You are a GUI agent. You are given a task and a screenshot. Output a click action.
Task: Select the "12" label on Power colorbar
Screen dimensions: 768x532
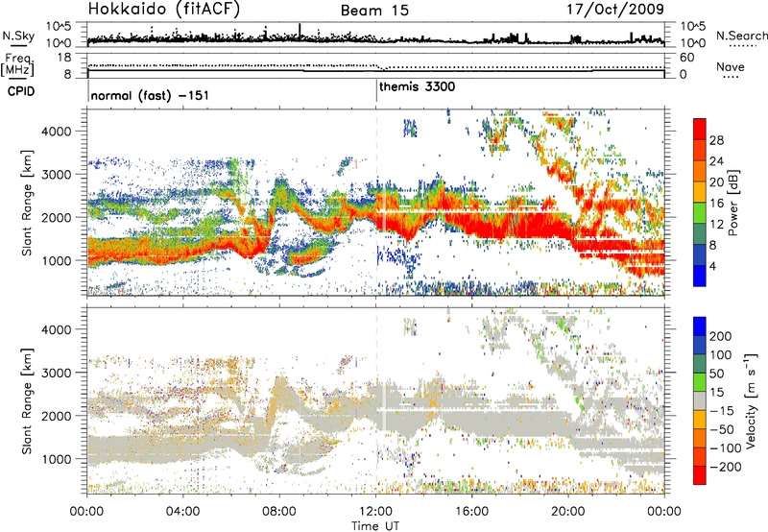pos(716,225)
